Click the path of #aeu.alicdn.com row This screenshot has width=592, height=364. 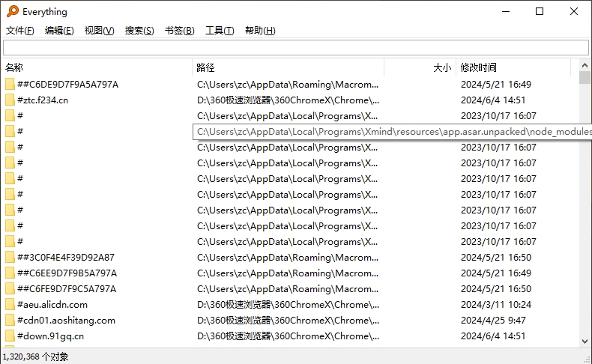coord(288,304)
